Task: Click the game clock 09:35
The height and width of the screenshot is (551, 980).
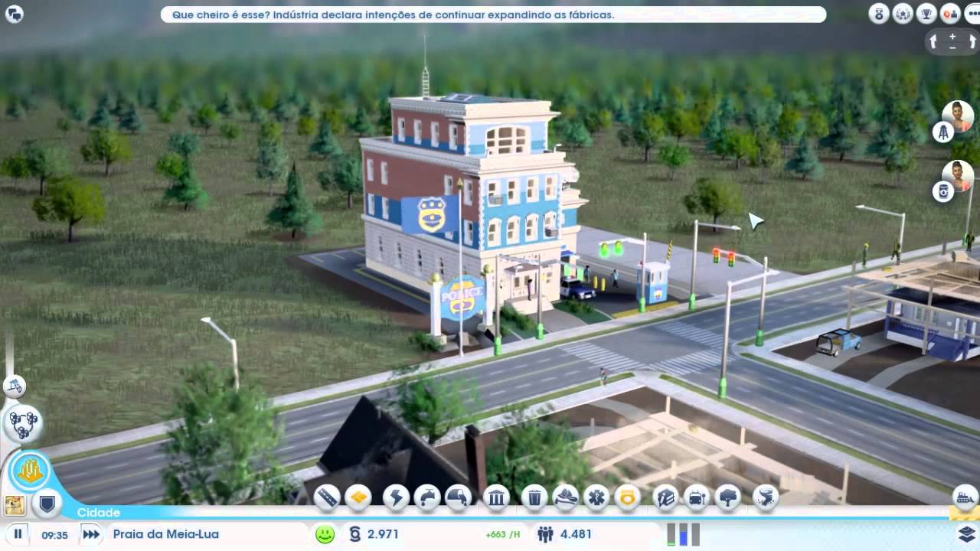Action: 54,535
